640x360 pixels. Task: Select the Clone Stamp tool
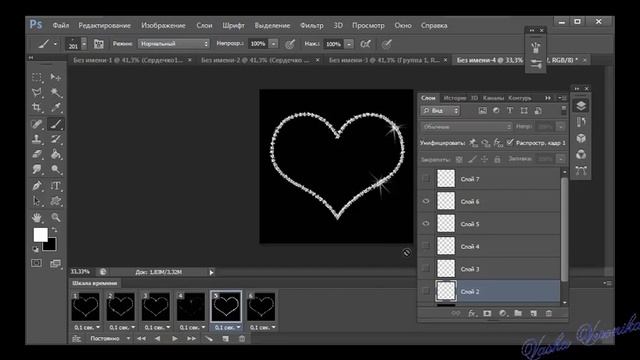[x=37, y=139]
